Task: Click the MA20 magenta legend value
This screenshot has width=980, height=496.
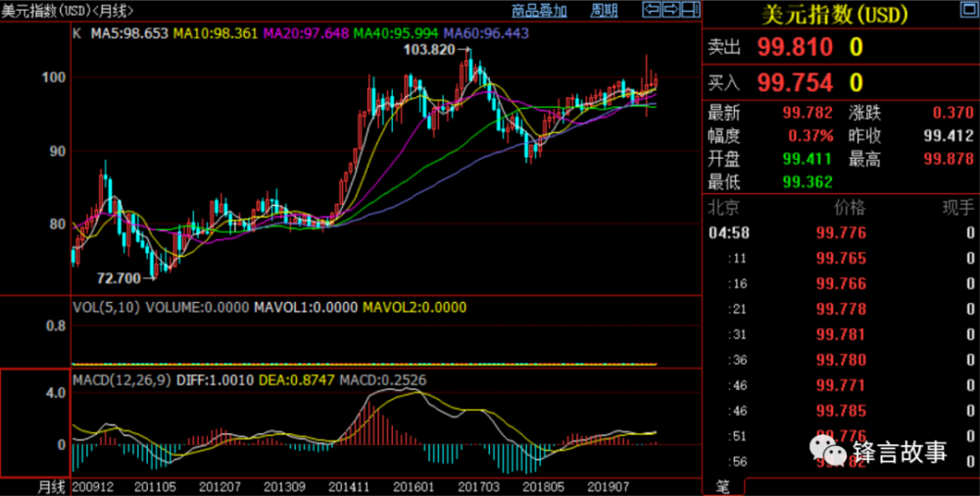Action: pos(304,33)
